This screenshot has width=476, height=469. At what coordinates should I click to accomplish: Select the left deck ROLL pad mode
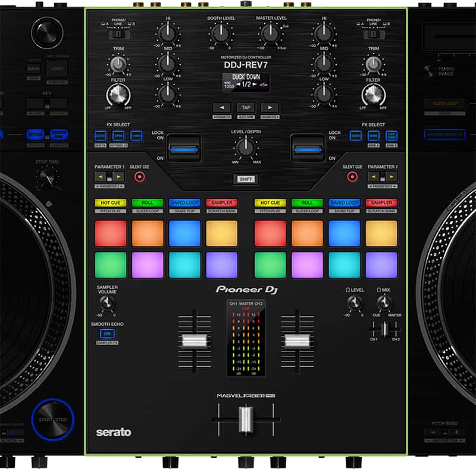[x=148, y=202]
